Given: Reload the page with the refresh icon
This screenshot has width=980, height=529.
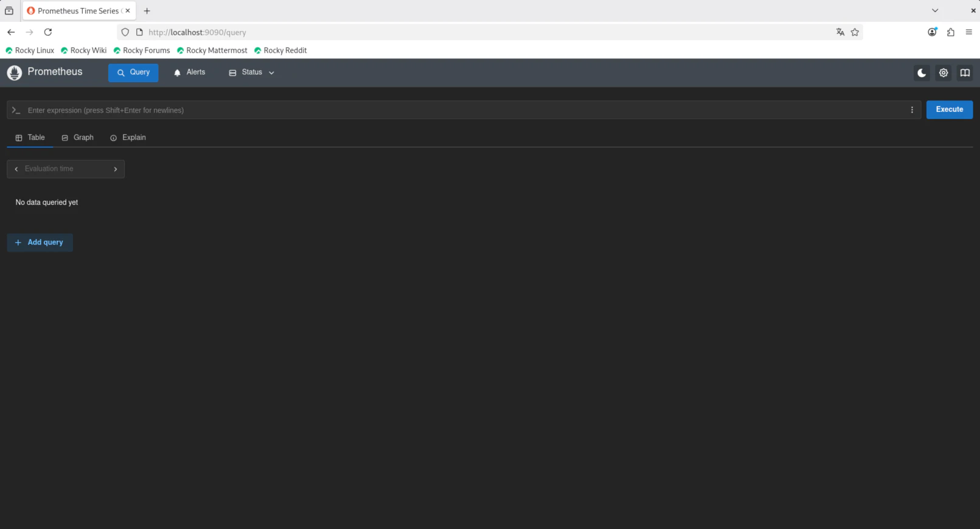Looking at the screenshot, I should click(x=48, y=32).
